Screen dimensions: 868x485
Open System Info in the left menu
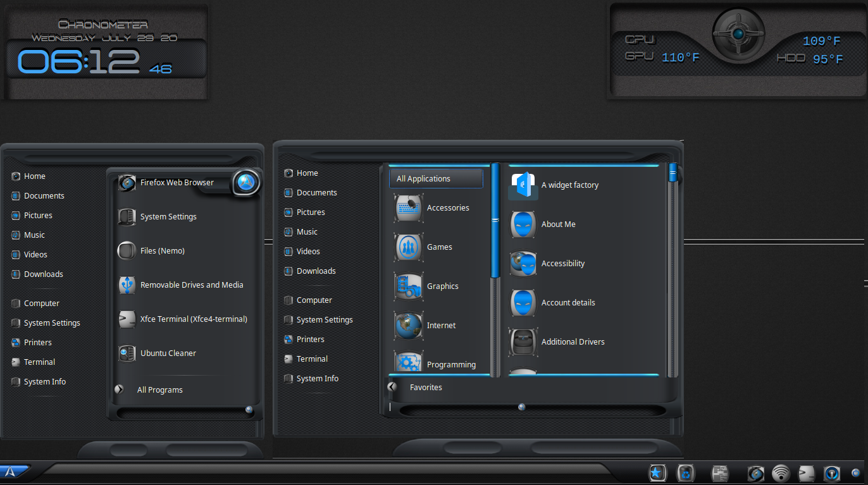44,382
